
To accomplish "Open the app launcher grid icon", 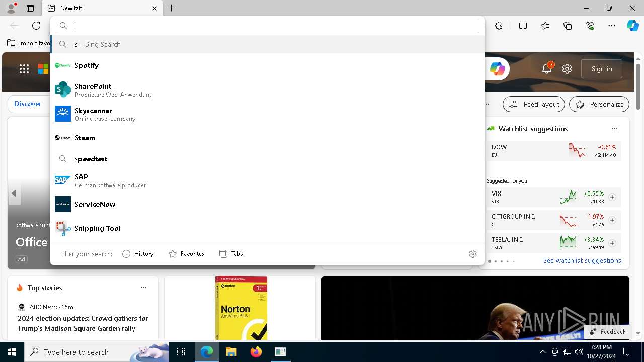I will [x=24, y=69].
